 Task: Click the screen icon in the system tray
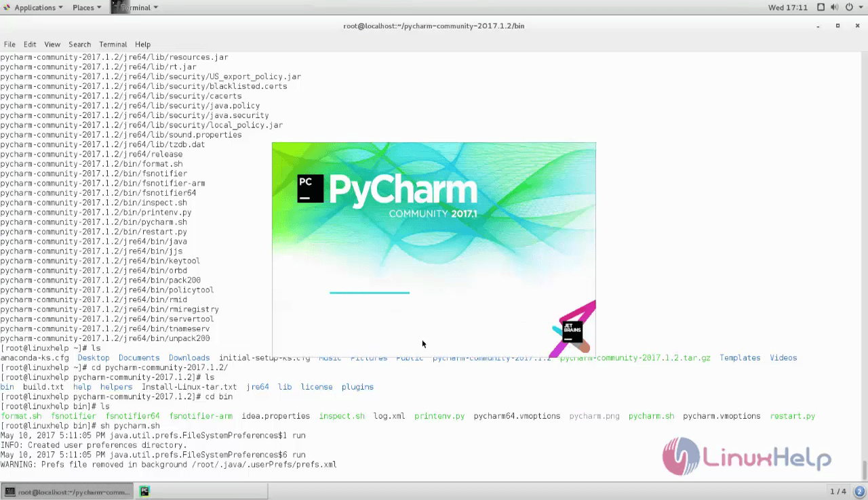[x=821, y=7]
